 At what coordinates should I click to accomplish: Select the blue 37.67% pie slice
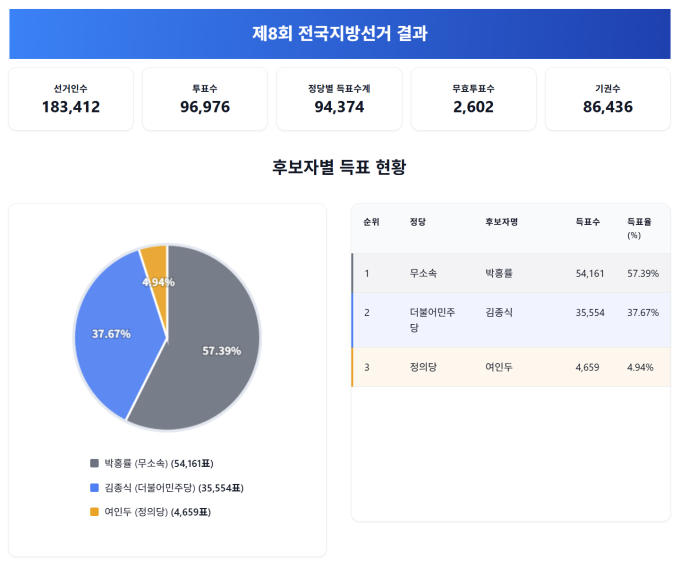pos(110,332)
